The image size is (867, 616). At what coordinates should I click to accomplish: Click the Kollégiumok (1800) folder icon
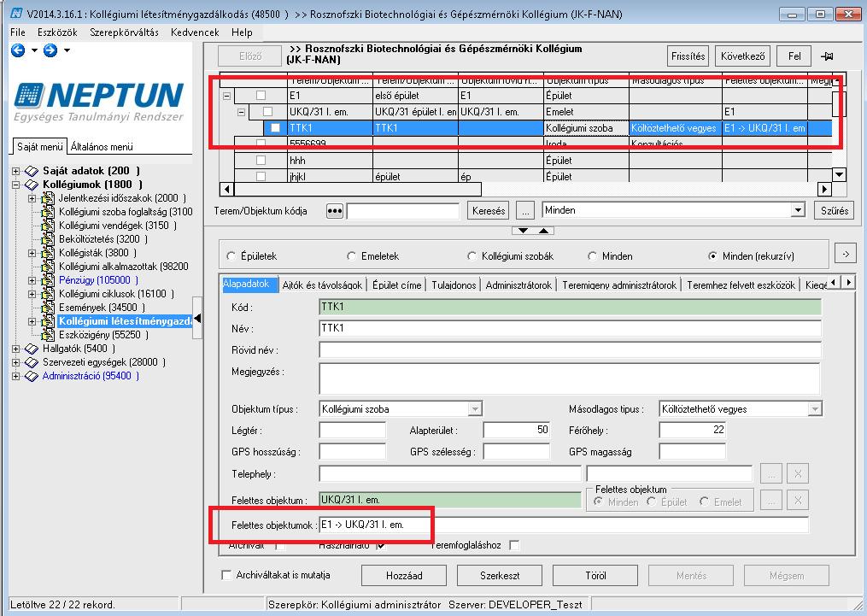tap(31, 185)
